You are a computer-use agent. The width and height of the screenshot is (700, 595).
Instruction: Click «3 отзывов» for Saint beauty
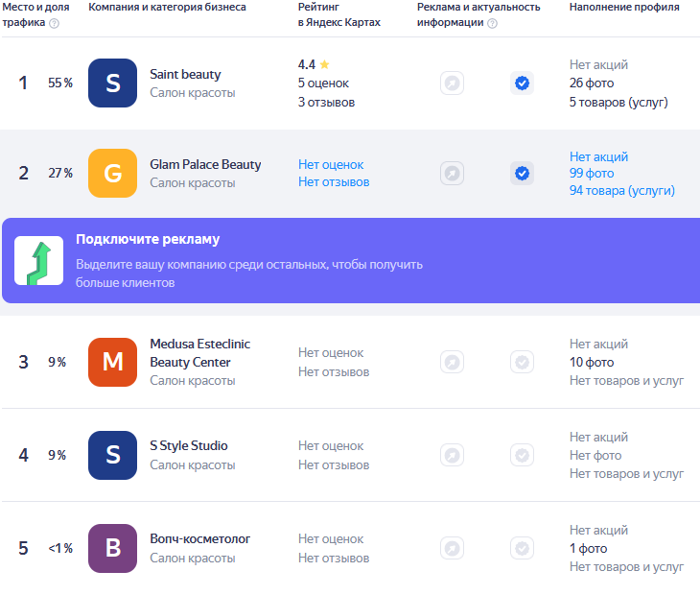tap(326, 103)
